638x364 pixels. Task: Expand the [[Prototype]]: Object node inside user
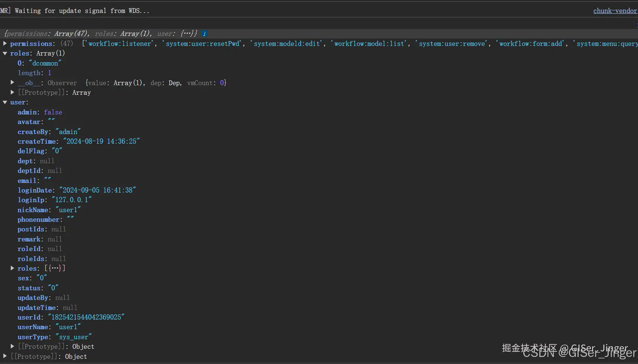12,346
